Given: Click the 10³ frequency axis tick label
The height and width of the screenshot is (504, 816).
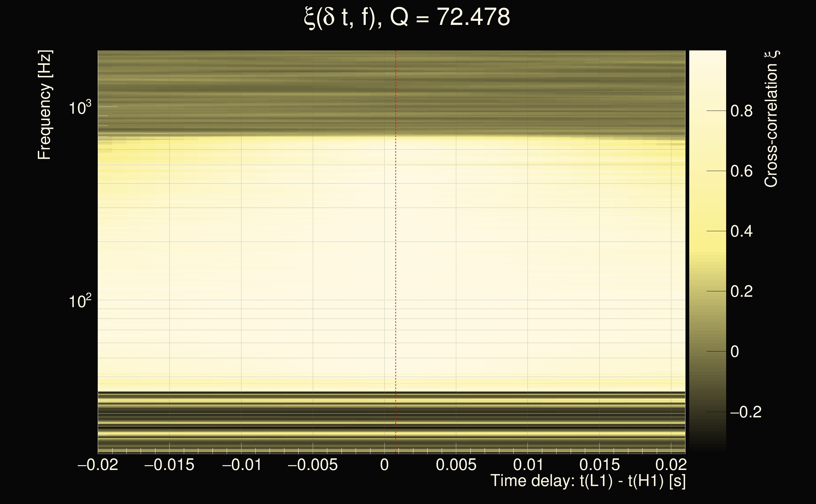Looking at the screenshot, I should [80, 108].
